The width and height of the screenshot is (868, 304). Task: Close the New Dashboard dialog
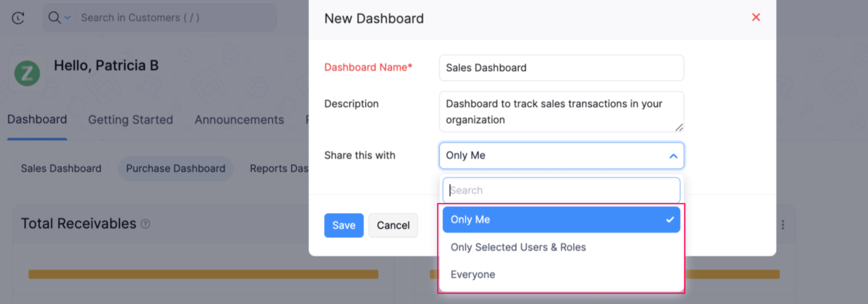pyautogui.click(x=756, y=18)
